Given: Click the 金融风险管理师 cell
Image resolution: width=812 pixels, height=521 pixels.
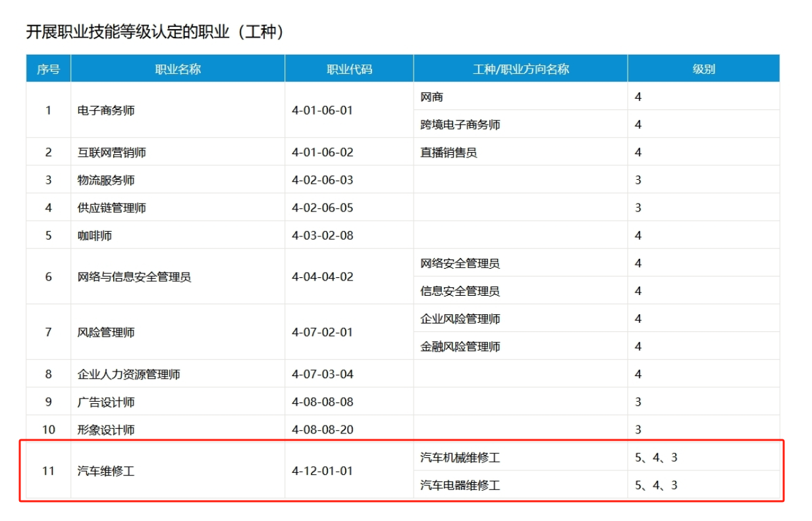Looking at the screenshot, I should coord(460,346).
